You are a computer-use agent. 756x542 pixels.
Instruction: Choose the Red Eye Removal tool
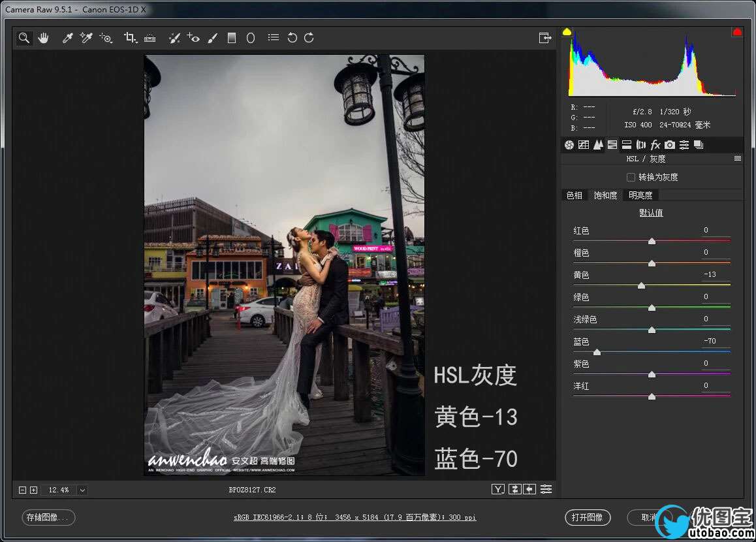[193, 38]
